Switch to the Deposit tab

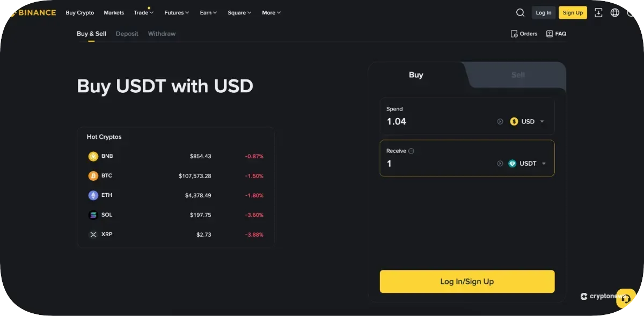point(127,33)
